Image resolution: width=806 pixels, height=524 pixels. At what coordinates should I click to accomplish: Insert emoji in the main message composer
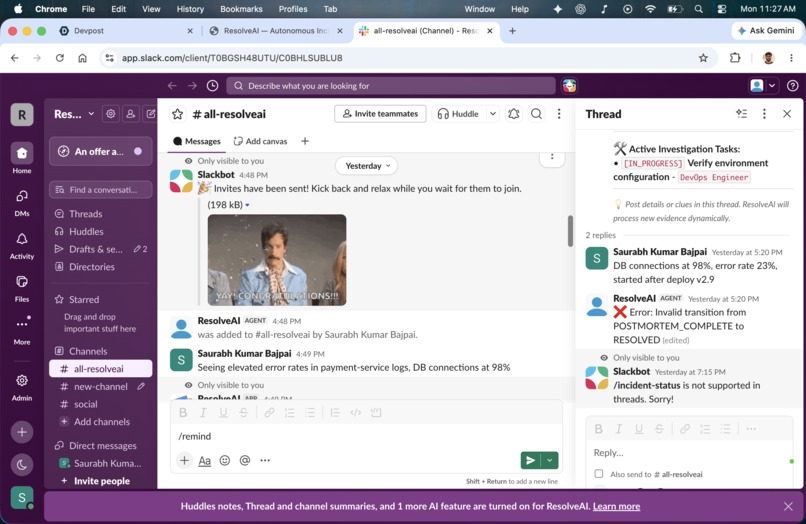225,460
